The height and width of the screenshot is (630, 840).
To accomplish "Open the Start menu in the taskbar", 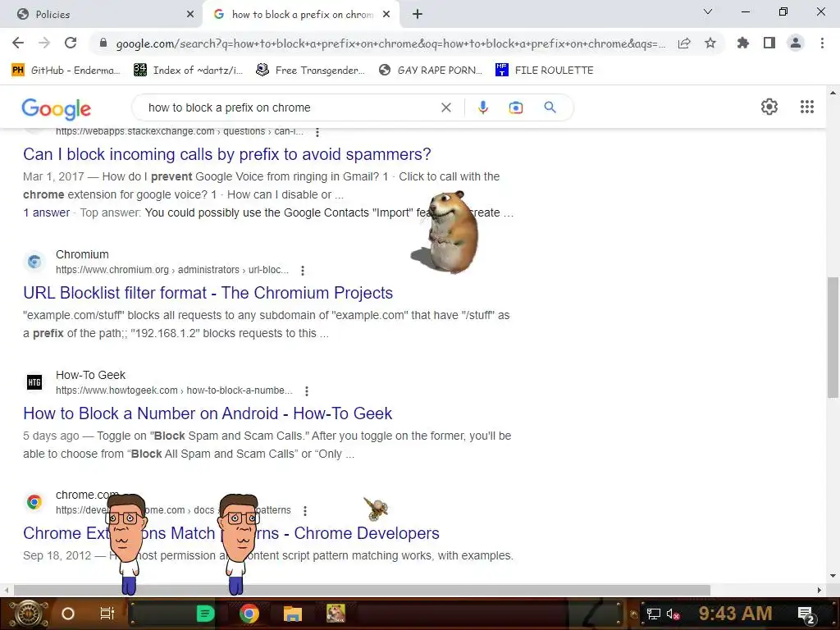I will [x=27, y=614].
